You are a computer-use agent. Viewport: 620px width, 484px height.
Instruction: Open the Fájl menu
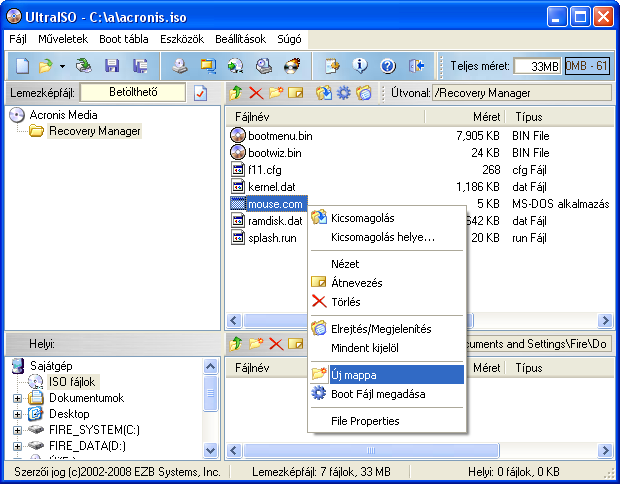18,39
